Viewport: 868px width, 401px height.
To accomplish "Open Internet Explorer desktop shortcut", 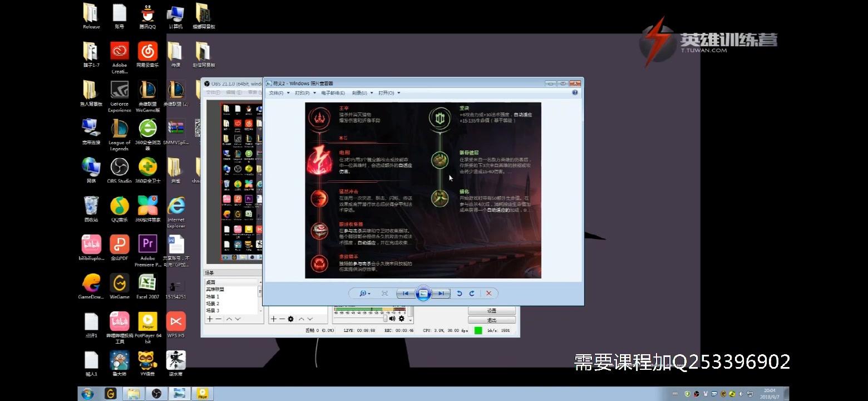I will click(x=176, y=213).
